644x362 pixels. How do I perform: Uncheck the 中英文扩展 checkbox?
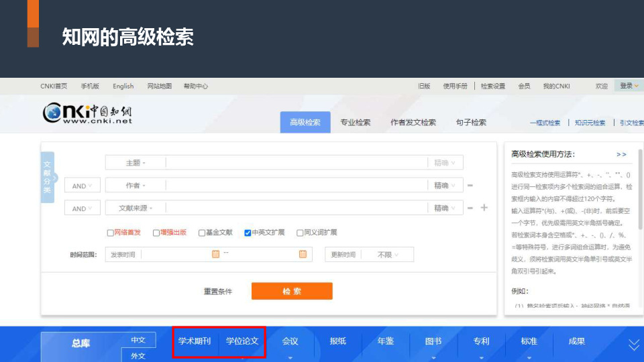[248, 233]
